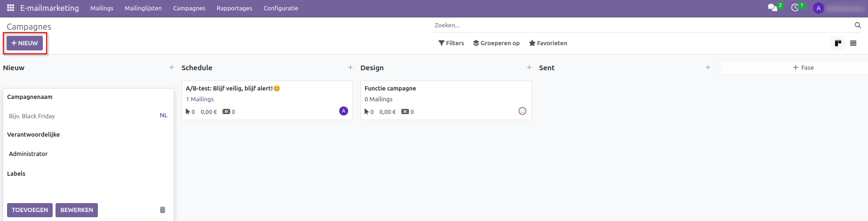Click the smiley activity icon on Functie campagne
This screenshot has height=221, width=868.
522,111
